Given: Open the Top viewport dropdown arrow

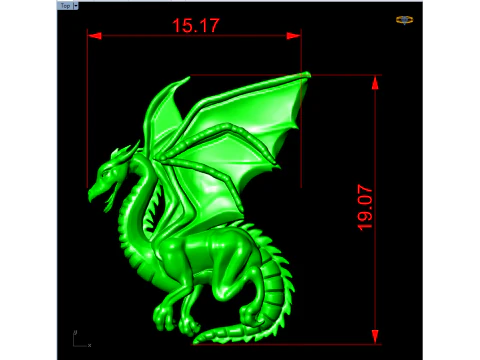Looking at the screenshot, I should coord(76,6).
